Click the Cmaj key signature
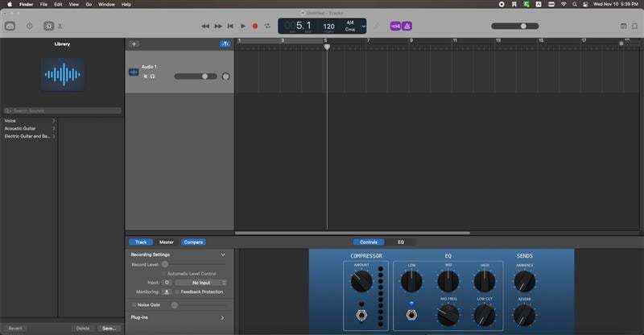Viewport: 644px width, 335px height. tap(350, 30)
